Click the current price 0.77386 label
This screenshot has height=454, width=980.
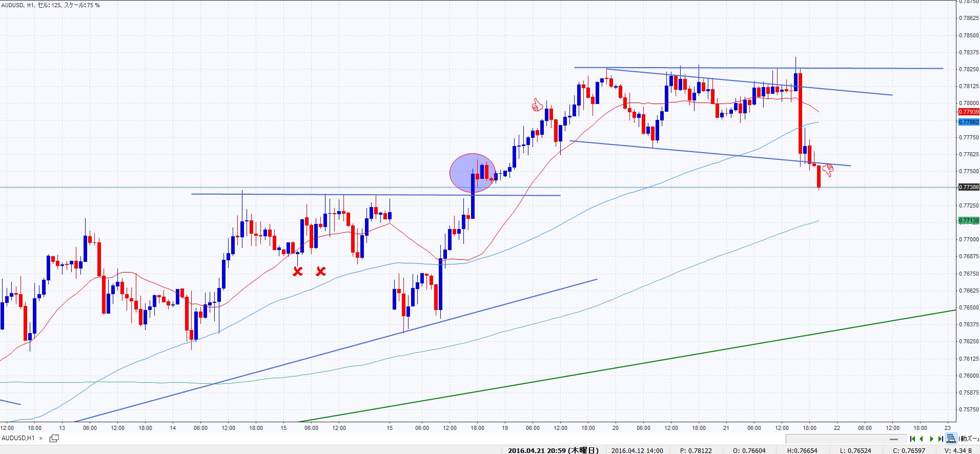click(x=968, y=188)
